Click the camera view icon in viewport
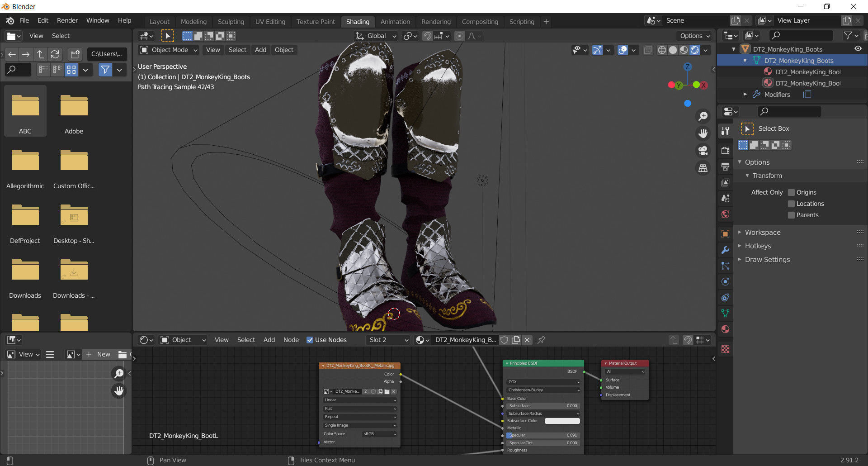This screenshot has width=868, height=466. pyautogui.click(x=703, y=151)
